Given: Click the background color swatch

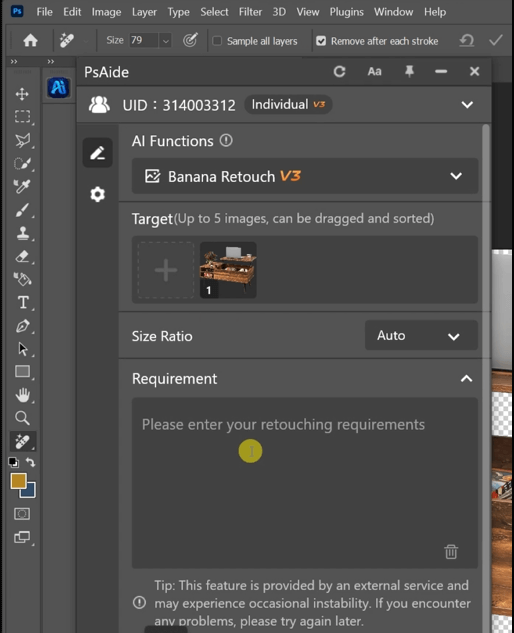Looking at the screenshot, I should (x=31, y=492).
